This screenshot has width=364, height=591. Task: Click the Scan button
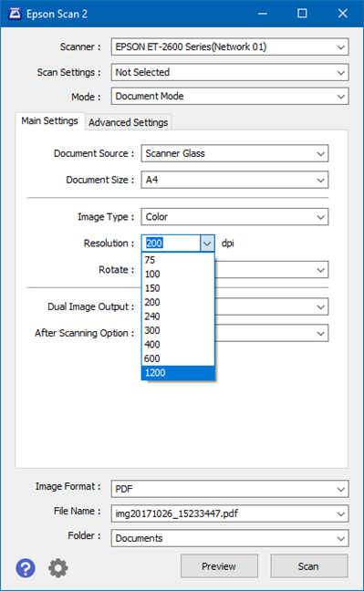pos(309,566)
